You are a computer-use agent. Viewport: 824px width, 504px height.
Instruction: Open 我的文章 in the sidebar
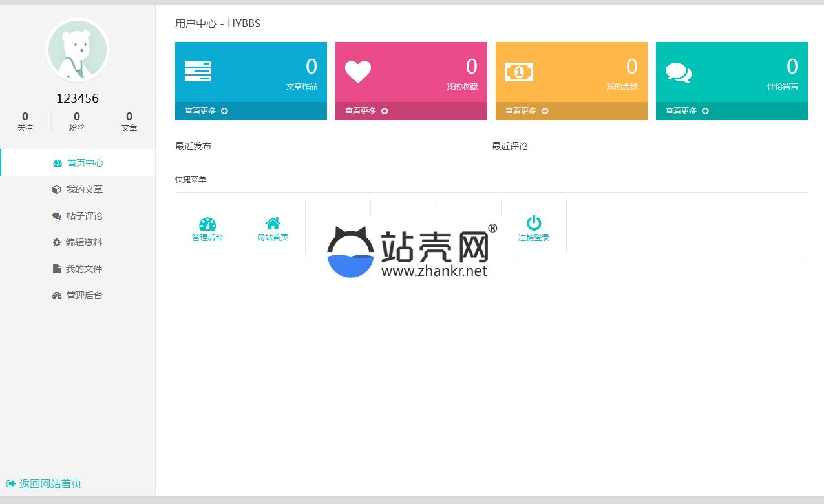[78, 189]
